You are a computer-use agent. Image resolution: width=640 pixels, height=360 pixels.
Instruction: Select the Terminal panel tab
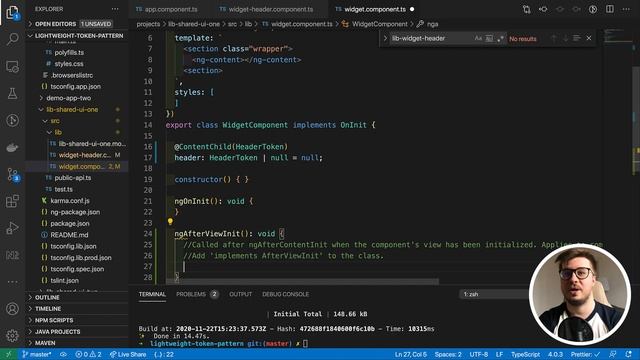(x=152, y=294)
